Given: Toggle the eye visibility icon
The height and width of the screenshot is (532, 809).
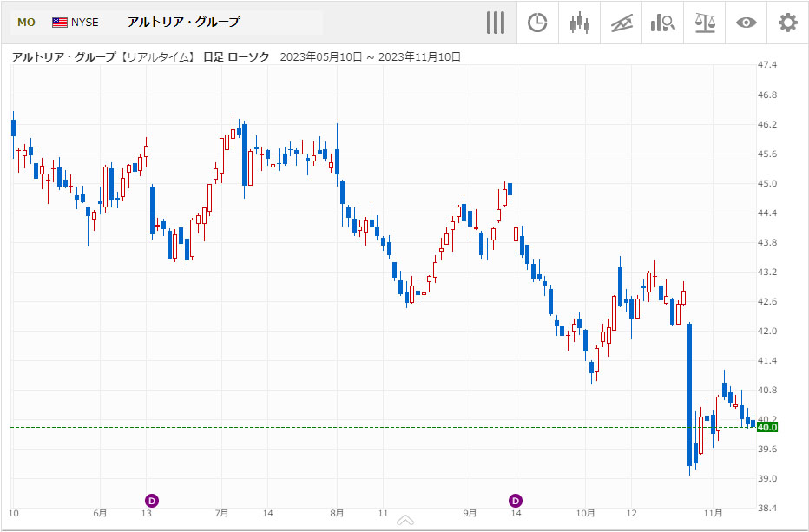Looking at the screenshot, I should pyautogui.click(x=746, y=23).
